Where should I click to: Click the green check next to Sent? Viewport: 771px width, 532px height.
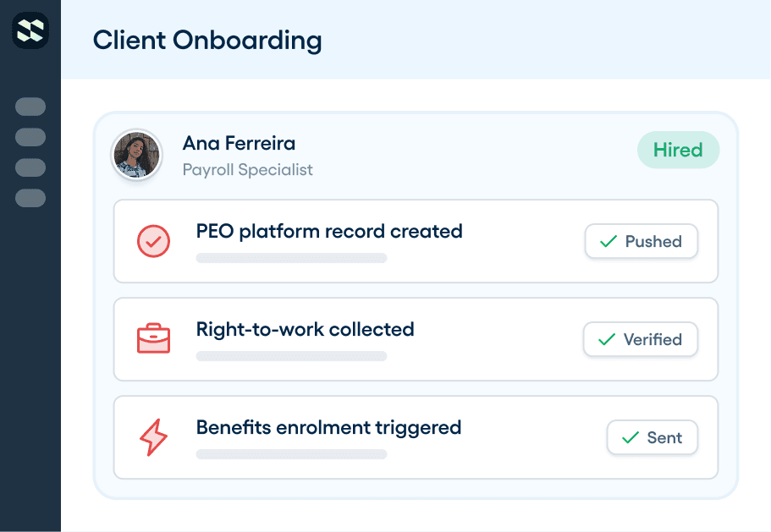coord(631,437)
